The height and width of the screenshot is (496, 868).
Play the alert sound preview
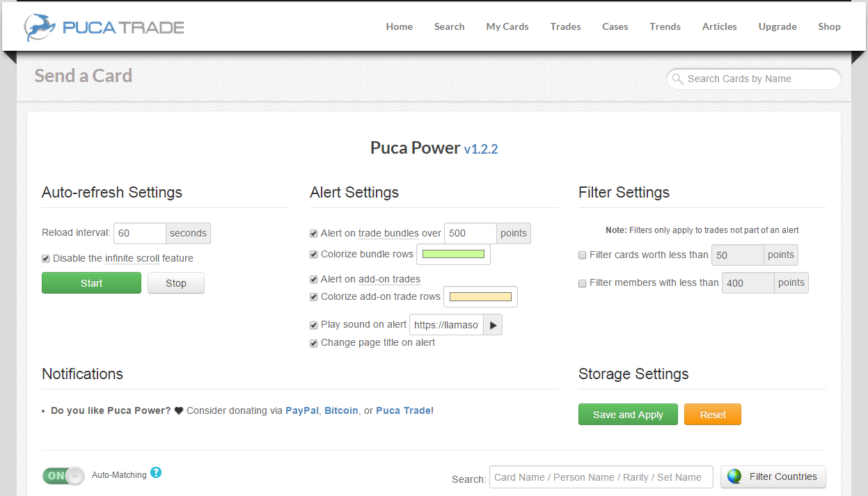coord(493,325)
